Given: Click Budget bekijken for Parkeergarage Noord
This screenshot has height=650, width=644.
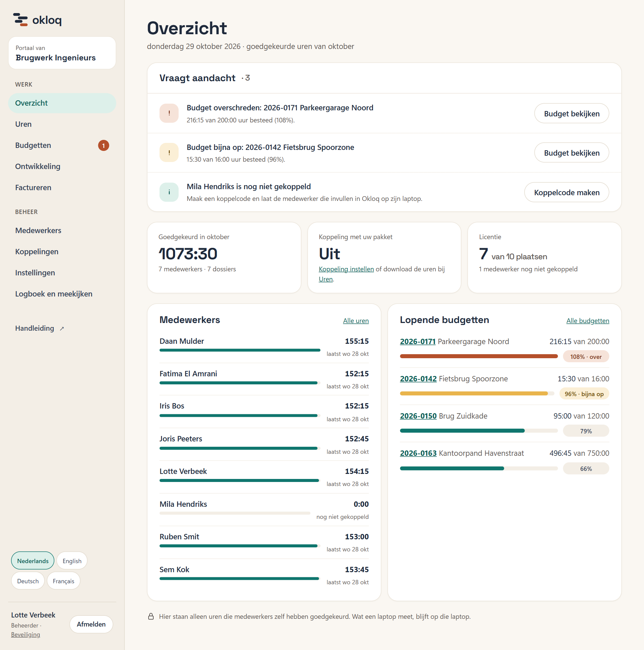Looking at the screenshot, I should [571, 113].
